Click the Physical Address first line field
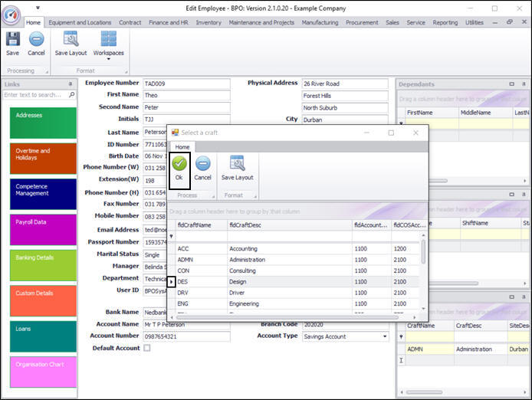 pyautogui.click(x=345, y=84)
